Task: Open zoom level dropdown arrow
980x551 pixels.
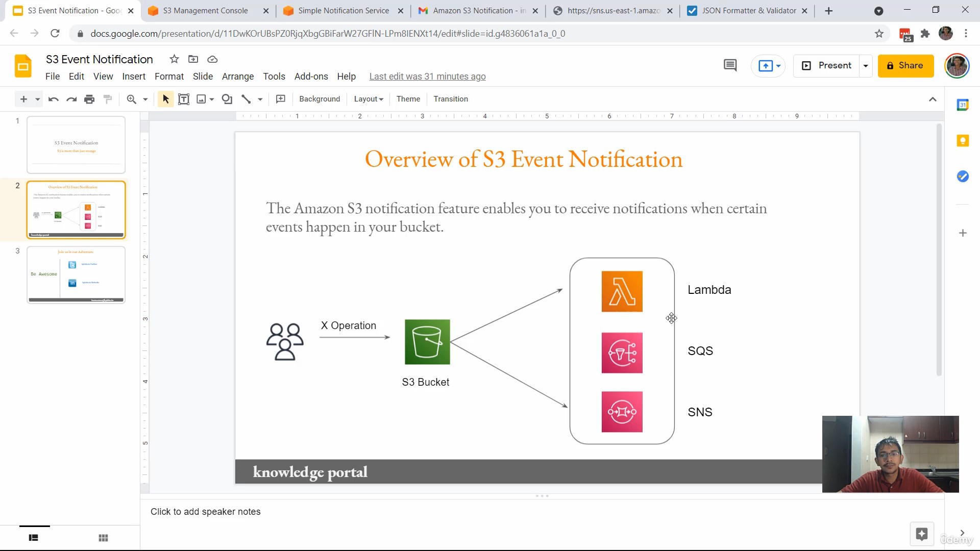Action: (x=145, y=99)
